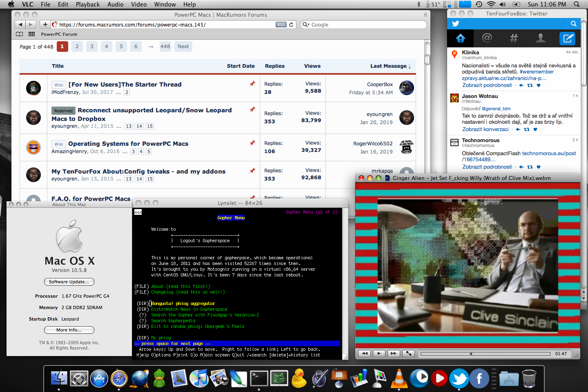Viewport: 588px width, 392px height.
Task: Sort threads by Last Message column
Action: (391, 66)
